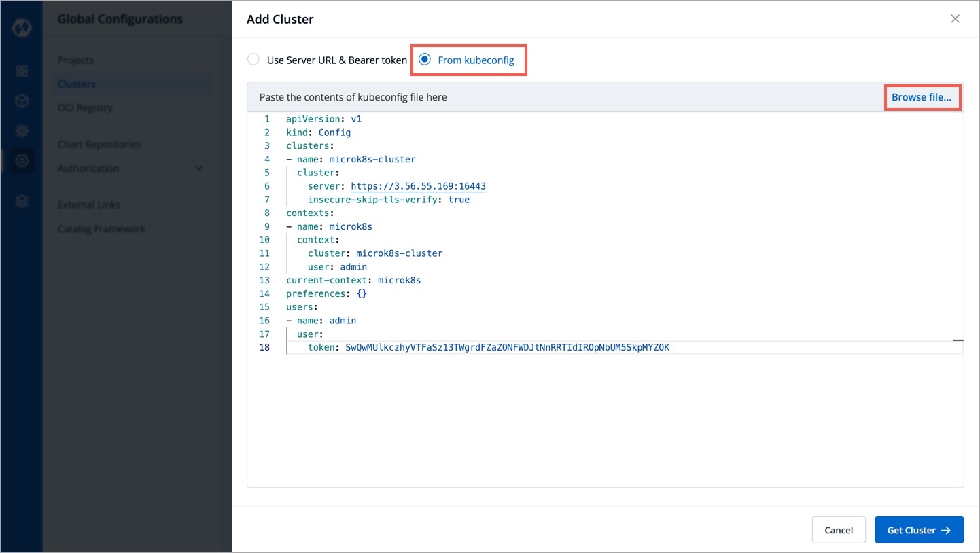
Task: Close the Add Cluster dialog with X
Action: point(955,19)
